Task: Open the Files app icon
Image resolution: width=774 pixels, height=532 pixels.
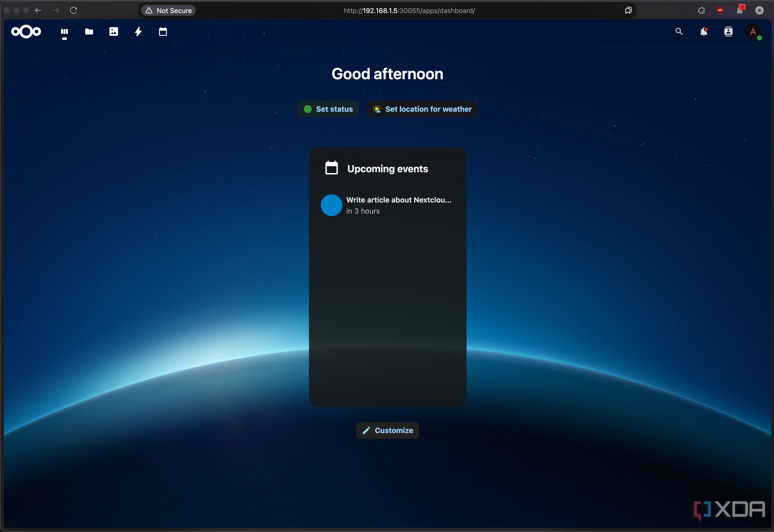Action: (89, 32)
